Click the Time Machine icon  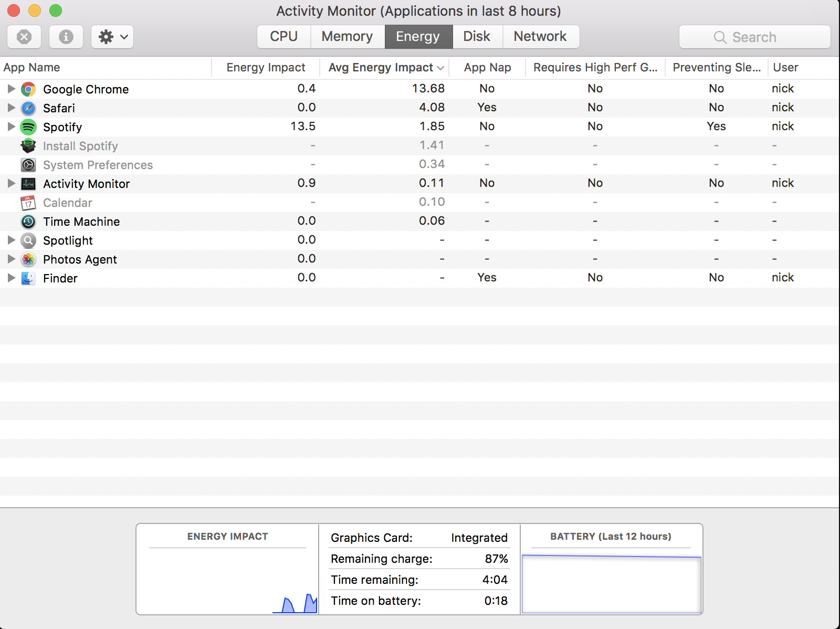pyautogui.click(x=28, y=222)
